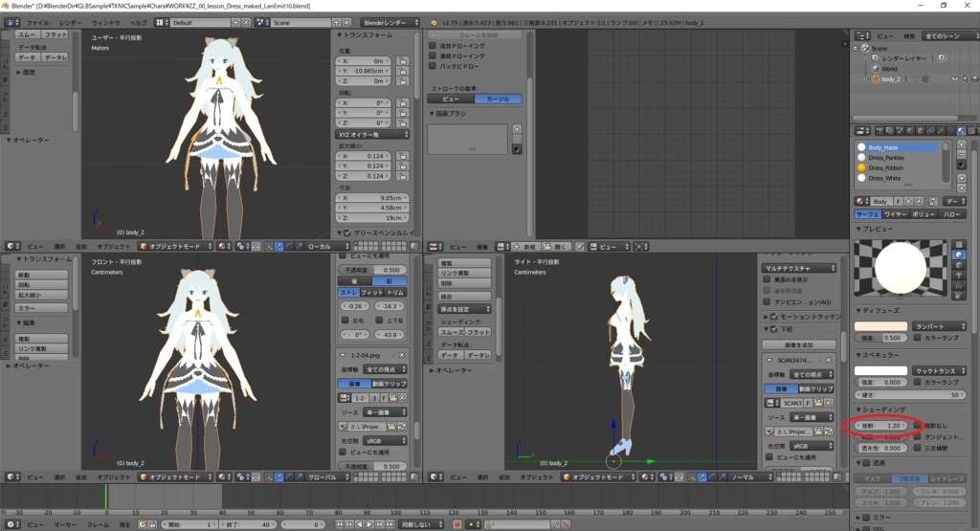Move material slot up arrow icon

tap(961, 178)
